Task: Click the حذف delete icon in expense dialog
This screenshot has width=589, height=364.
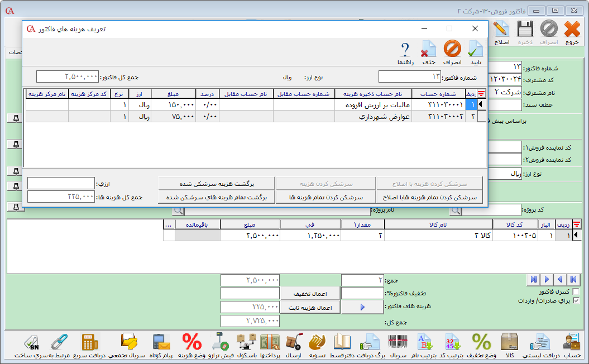Action: click(429, 49)
